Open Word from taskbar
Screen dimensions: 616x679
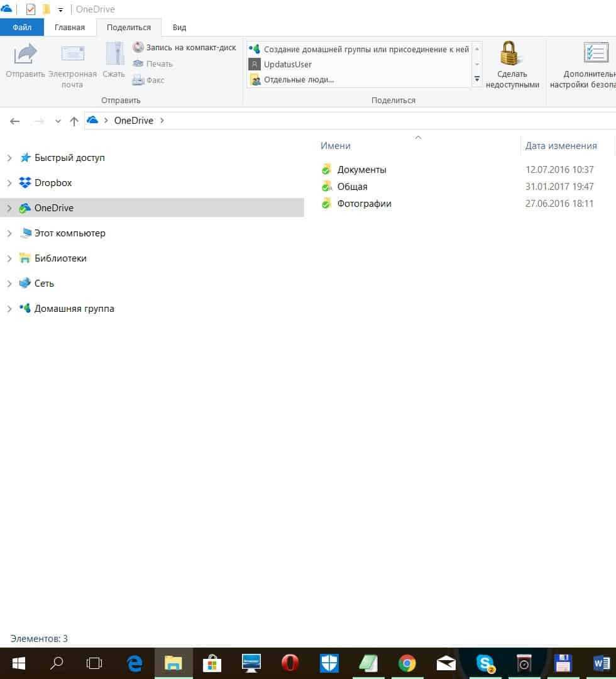[x=602, y=663]
